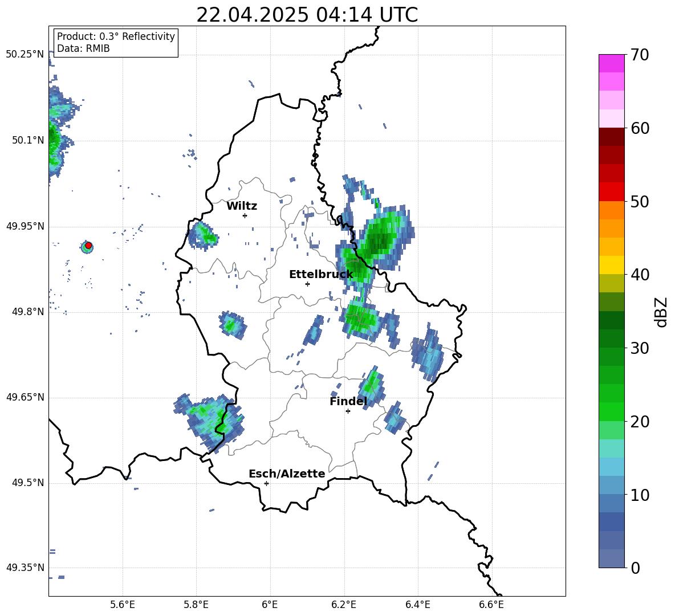Click the colorbar tick value 20
675x616 pixels.
640,422
